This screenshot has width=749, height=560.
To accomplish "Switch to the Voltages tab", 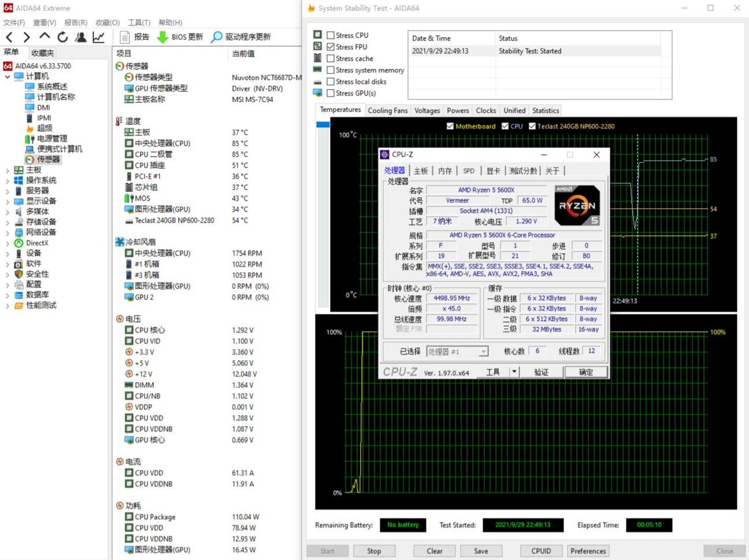I will (427, 110).
